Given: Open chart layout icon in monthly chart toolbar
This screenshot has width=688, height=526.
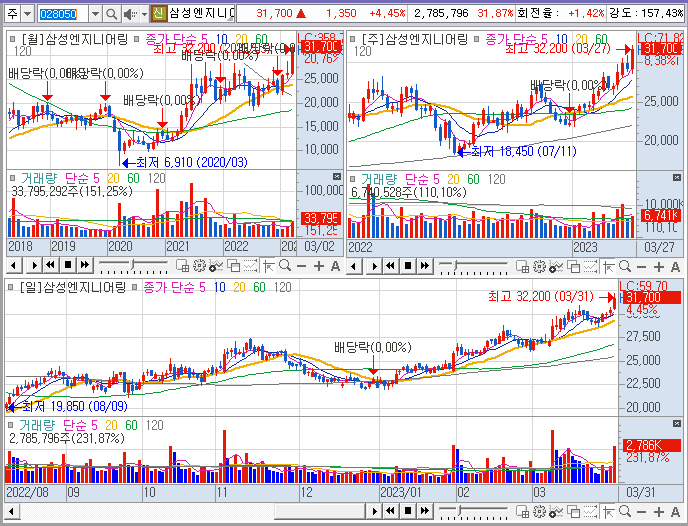Looking at the screenshot, I should coord(182,266).
